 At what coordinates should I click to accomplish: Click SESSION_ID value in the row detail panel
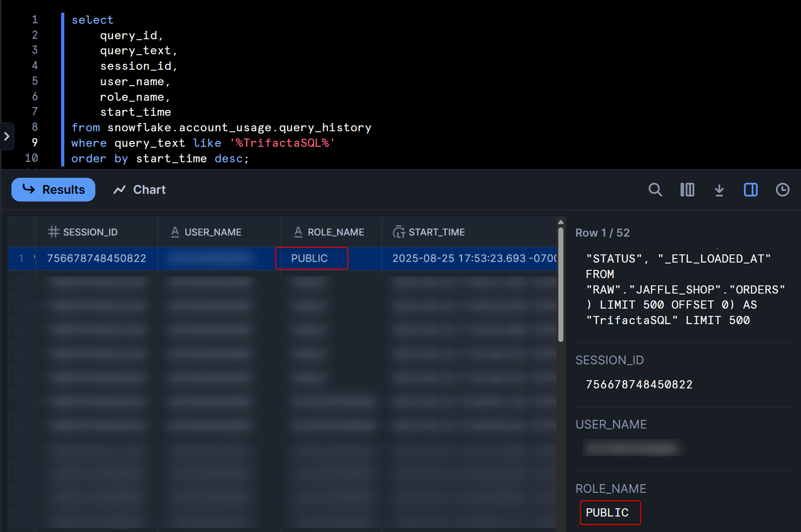tap(639, 385)
